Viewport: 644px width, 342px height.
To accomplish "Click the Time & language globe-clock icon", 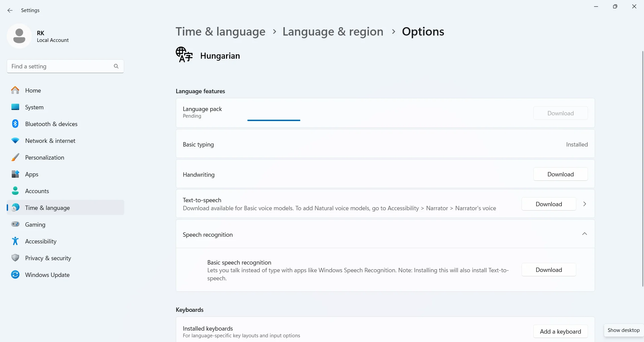I will tap(15, 208).
